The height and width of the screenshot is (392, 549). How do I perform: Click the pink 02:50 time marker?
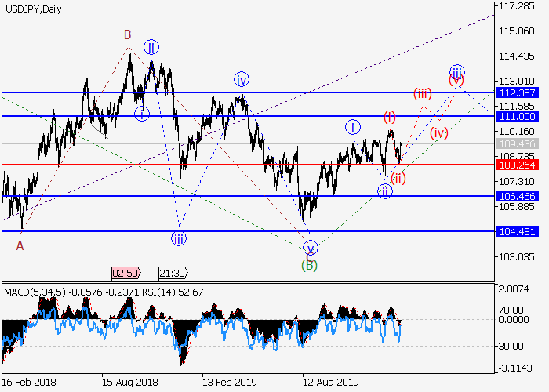tap(126, 273)
